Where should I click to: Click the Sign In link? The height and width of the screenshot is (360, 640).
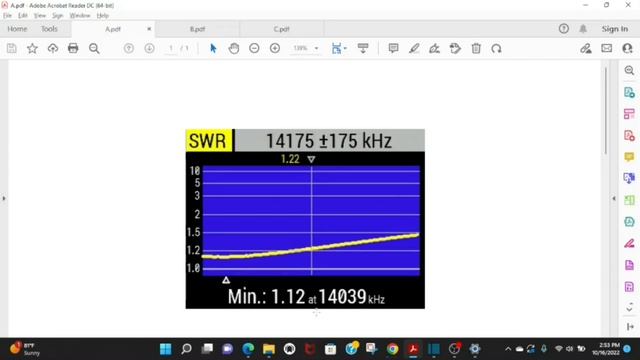(615, 29)
